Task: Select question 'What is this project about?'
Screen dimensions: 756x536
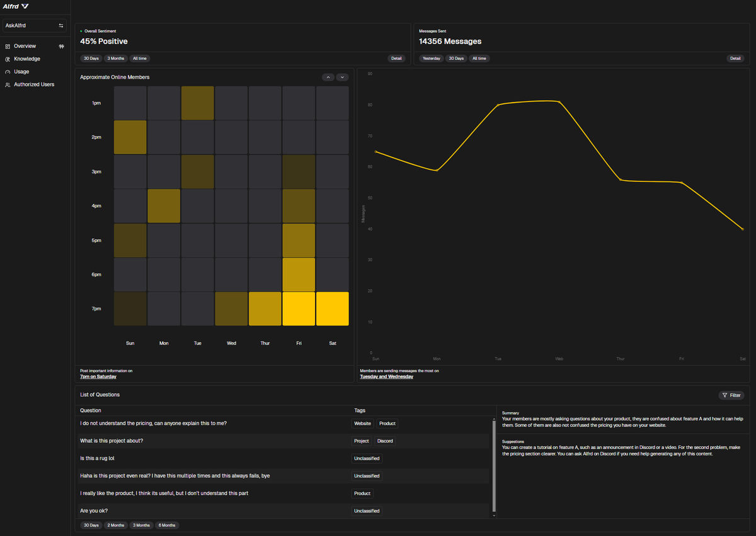Action: pos(112,441)
